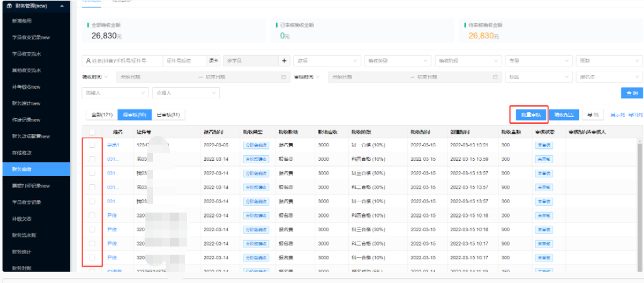Click the plus icon beside the multi-student field
This screenshot has height=283, width=644.
pyautogui.click(x=284, y=61)
